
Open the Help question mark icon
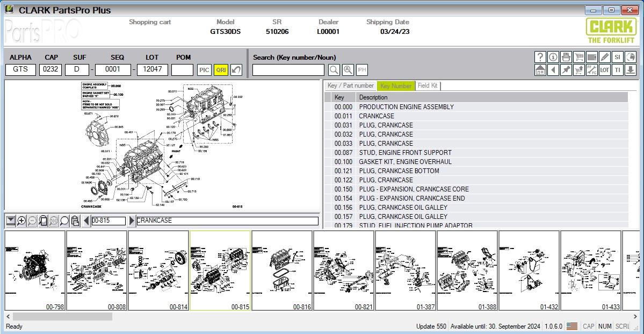(540, 57)
